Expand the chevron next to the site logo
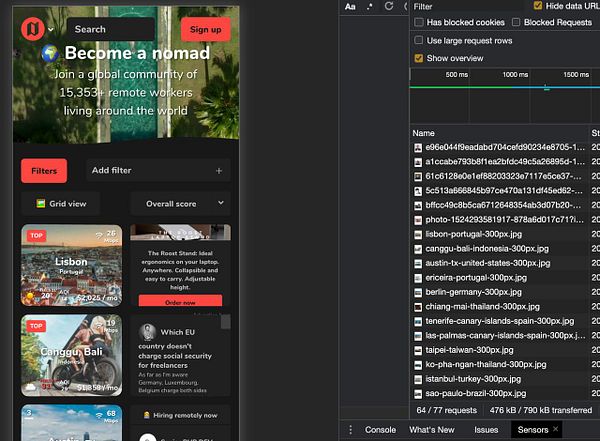The height and width of the screenshot is (441, 600). click(51, 30)
